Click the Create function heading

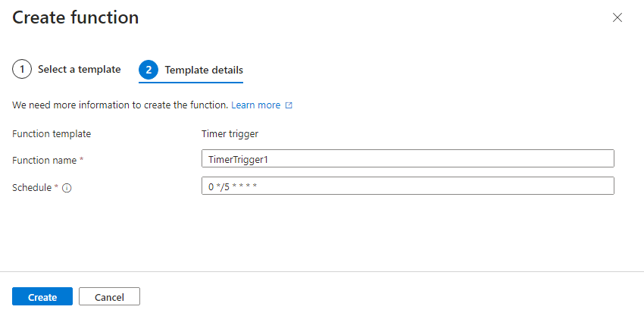click(76, 17)
